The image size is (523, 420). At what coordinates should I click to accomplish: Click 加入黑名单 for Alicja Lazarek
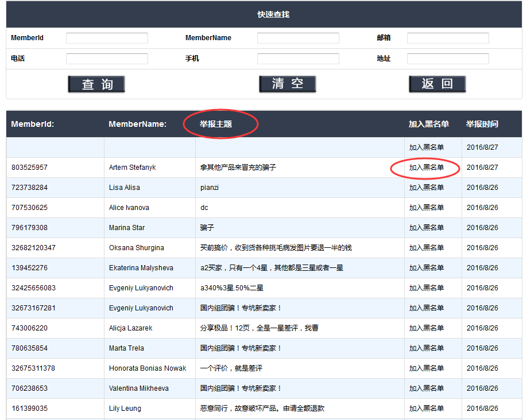[x=426, y=328]
